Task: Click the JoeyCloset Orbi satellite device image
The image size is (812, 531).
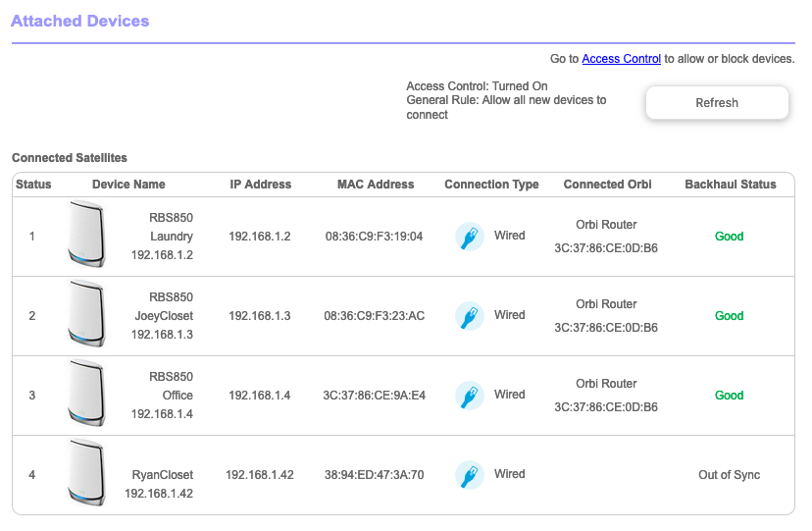Action: click(86, 315)
